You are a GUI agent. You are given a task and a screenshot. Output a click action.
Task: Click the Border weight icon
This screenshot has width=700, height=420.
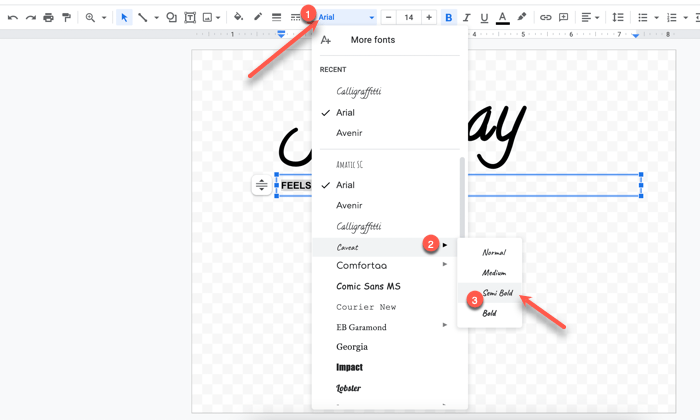[276, 17]
